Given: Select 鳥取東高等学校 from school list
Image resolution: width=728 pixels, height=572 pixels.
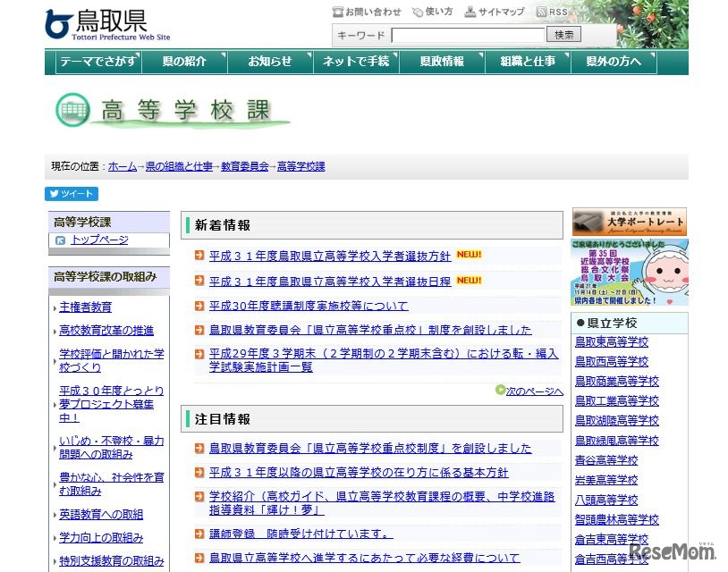Looking at the screenshot, I should pyautogui.click(x=611, y=342).
